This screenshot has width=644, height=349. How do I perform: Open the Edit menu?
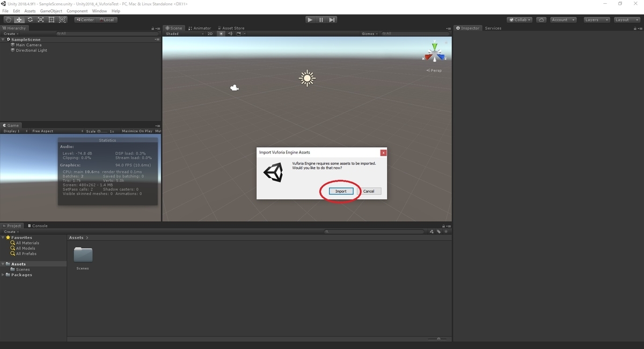tap(17, 11)
